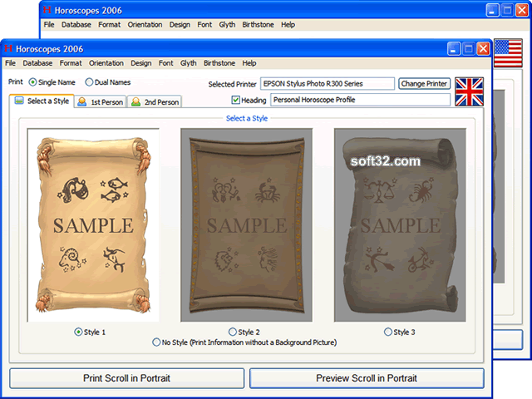The image size is (532, 399).
Task: Open the Orientation menu in the back window
Action: 145,24
